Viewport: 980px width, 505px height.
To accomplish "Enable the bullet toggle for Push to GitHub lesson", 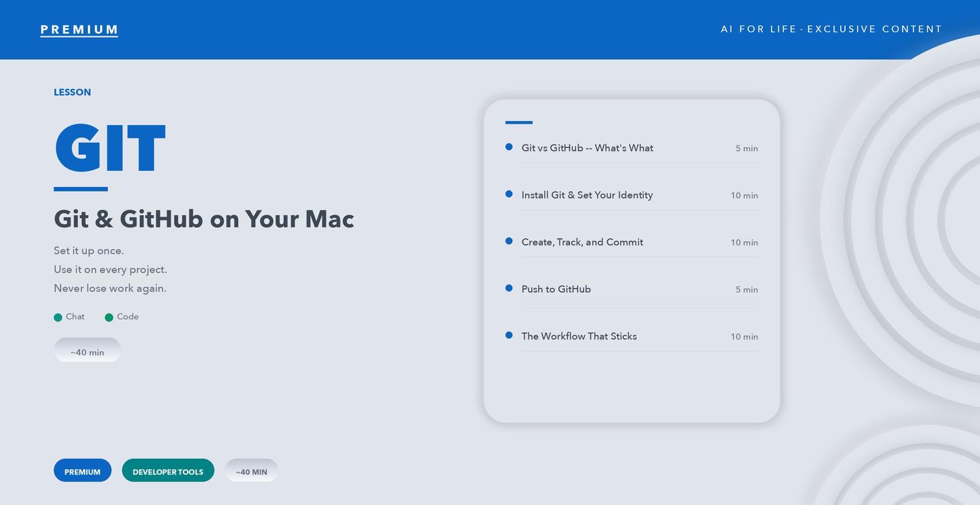I will pyautogui.click(x=508, y=288).
